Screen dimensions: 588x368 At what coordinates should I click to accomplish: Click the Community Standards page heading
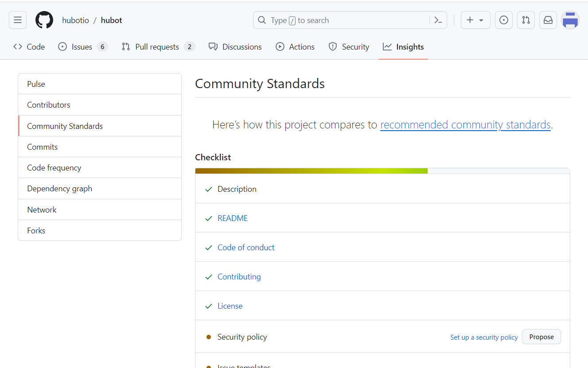point(260,84)
